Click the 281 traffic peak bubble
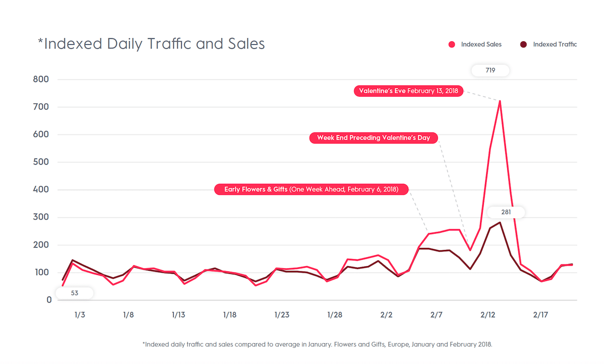The width and height of the screenshot is (604, 364). coord(506,212)
